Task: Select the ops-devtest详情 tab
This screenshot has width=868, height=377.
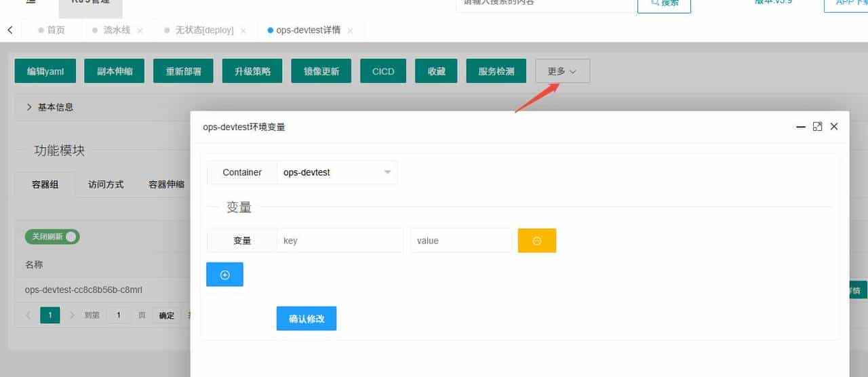Action: (308, 31)
